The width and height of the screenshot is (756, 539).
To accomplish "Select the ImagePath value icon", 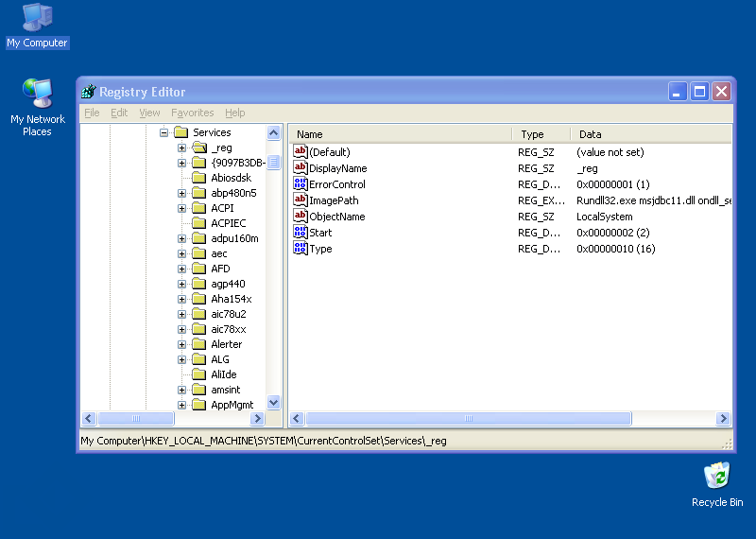I will (x=300, y=200).
